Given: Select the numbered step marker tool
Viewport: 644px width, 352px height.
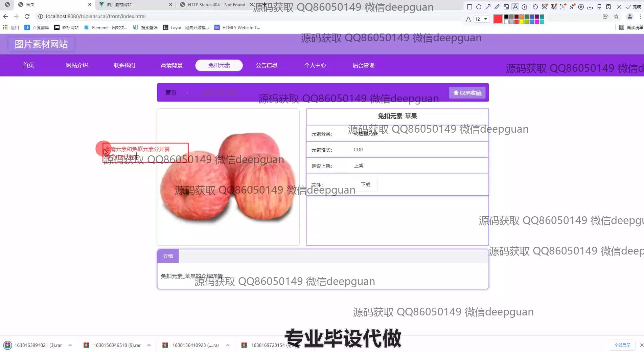Looking at the screenshot, I should point(524,7).
